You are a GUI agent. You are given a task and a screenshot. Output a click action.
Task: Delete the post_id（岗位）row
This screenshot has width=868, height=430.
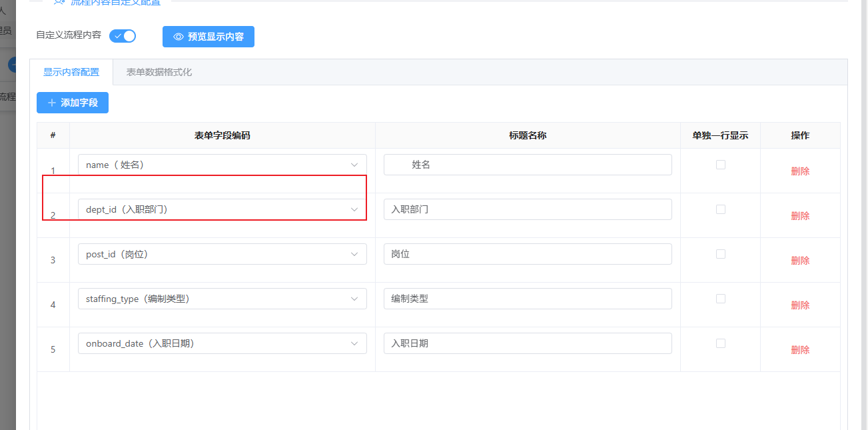click(800, 261)
